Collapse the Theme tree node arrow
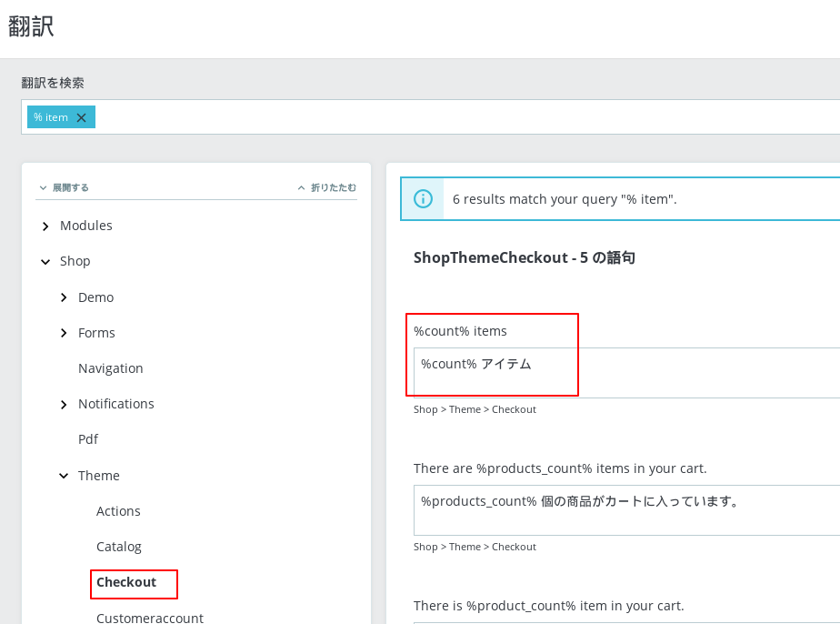The width and height of the screenshot is (840, 624). (64, 476)
